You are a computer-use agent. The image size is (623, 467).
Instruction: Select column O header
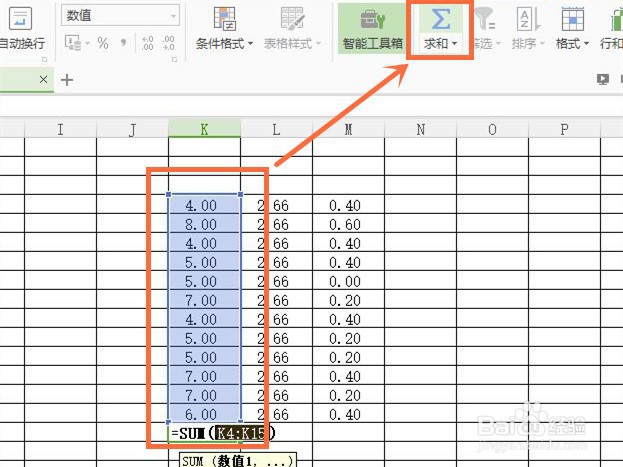[x=492, y=129]
